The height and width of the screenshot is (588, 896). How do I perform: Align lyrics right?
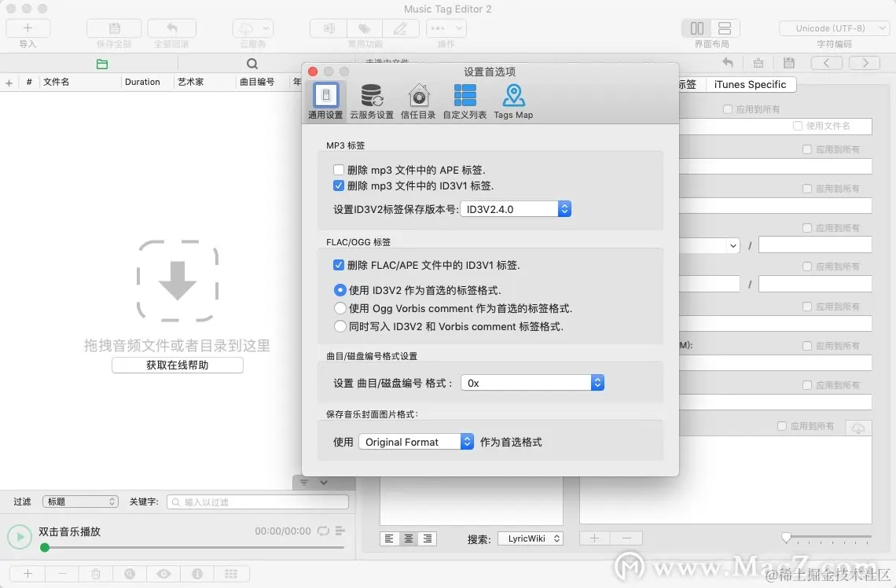(428, 538)
